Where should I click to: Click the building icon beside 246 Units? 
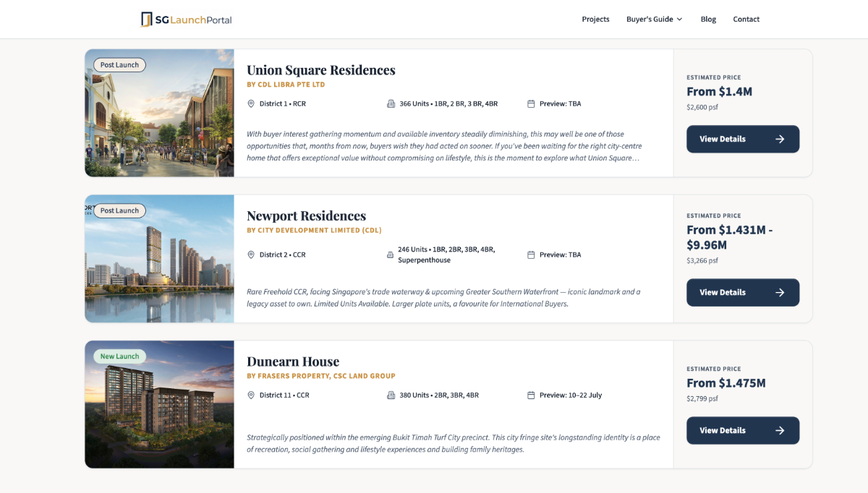[x=391, y=255]
